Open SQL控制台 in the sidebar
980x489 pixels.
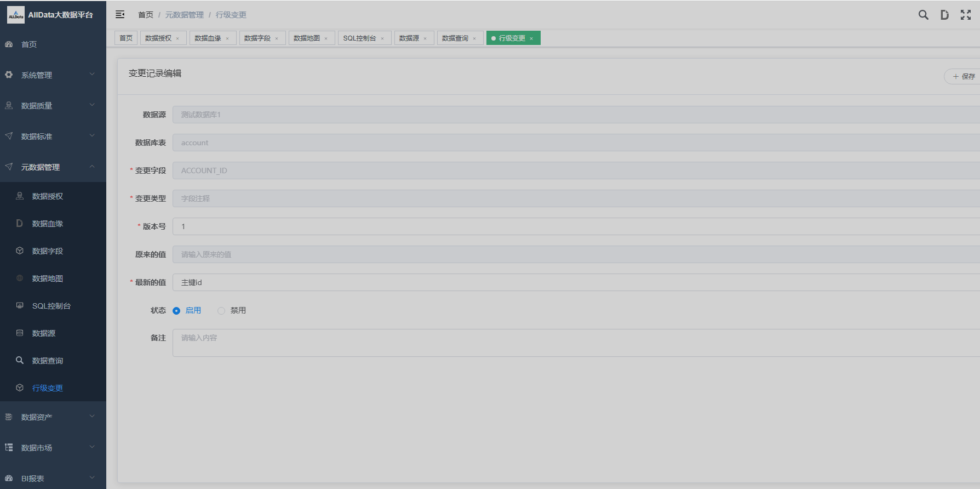tap(51, 306)
